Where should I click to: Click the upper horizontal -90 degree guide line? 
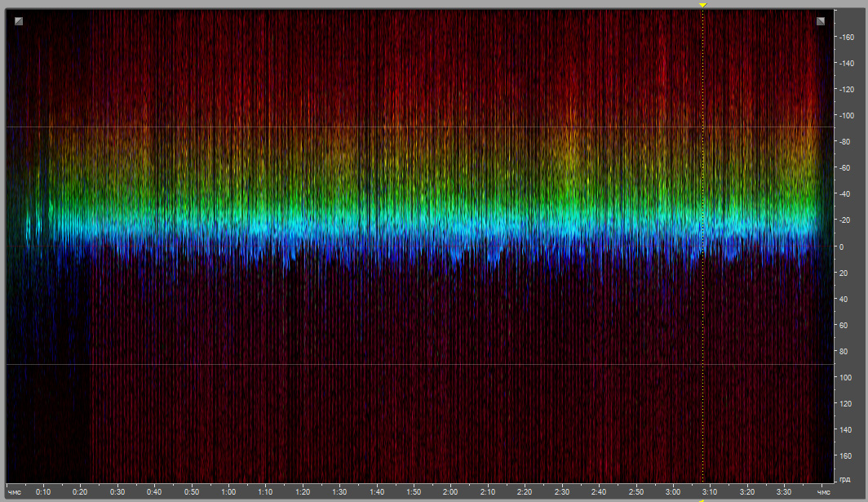click(408, 127)
